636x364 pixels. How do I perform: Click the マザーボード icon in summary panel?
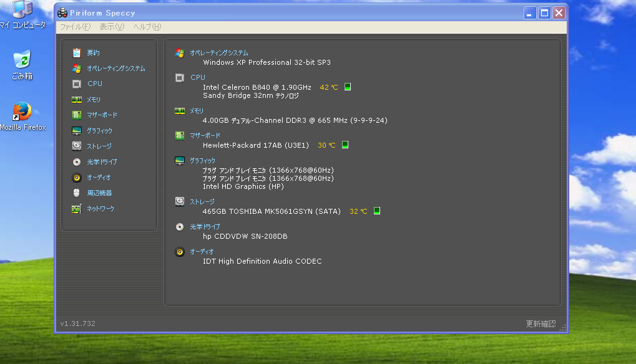(180, 136)
